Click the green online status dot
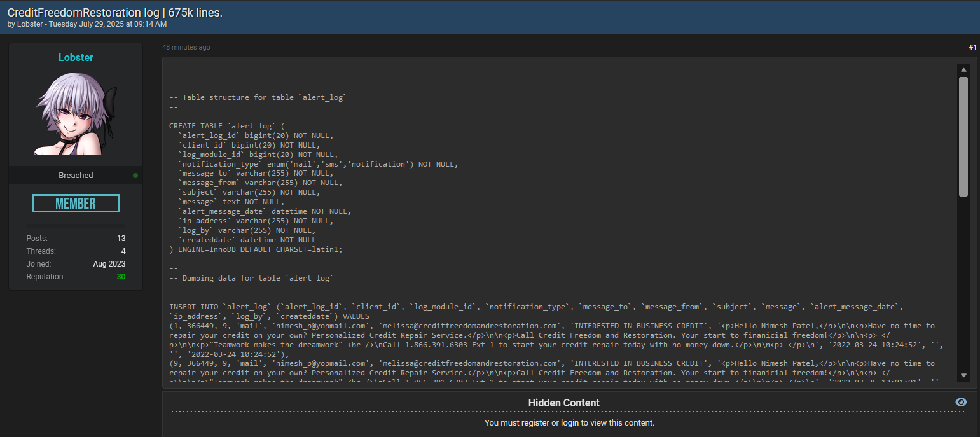 (135, 176)
